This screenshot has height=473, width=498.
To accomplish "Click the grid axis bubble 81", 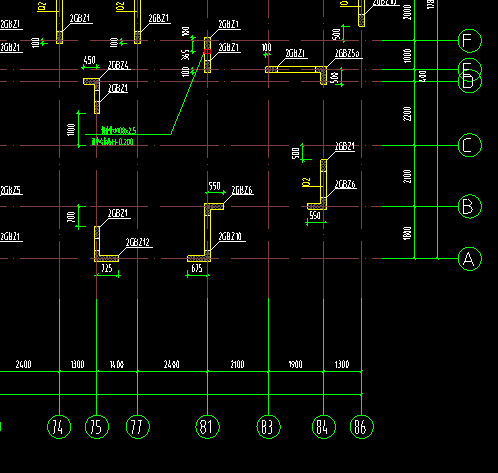I will pyautogui.click(x=207, y=427).
